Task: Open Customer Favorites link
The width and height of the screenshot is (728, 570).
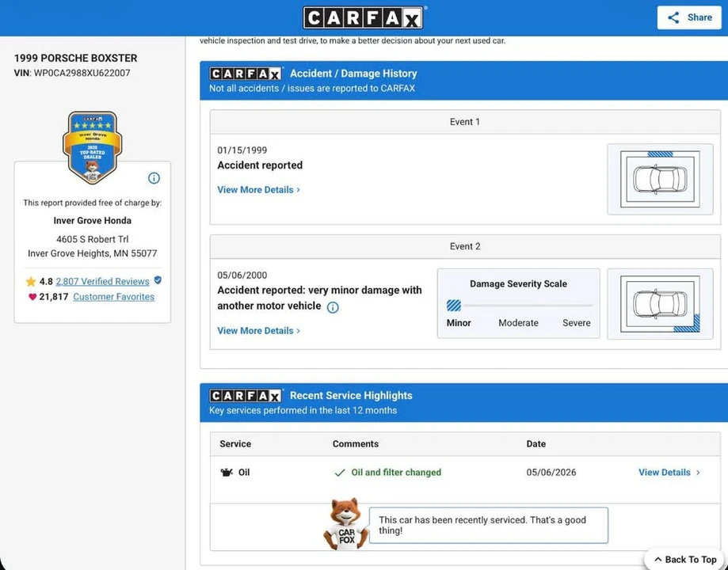Action: [x=114, y=297]
